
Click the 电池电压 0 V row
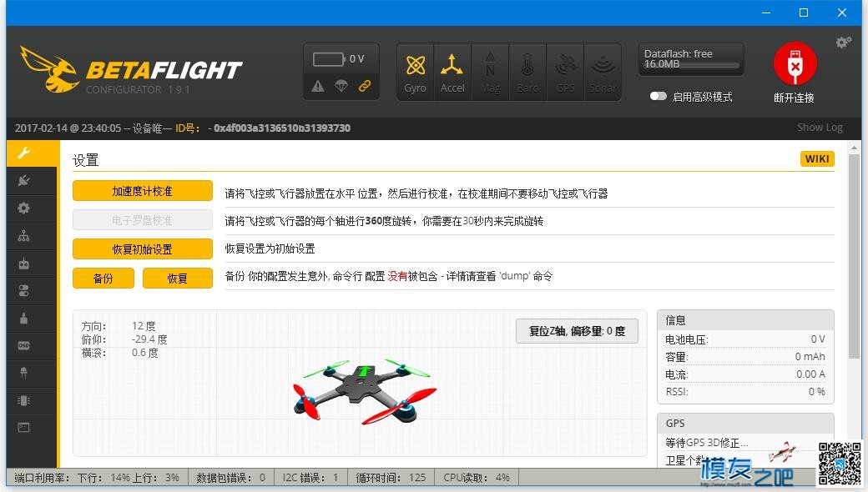pyautogui.click(x=745, y=339)
